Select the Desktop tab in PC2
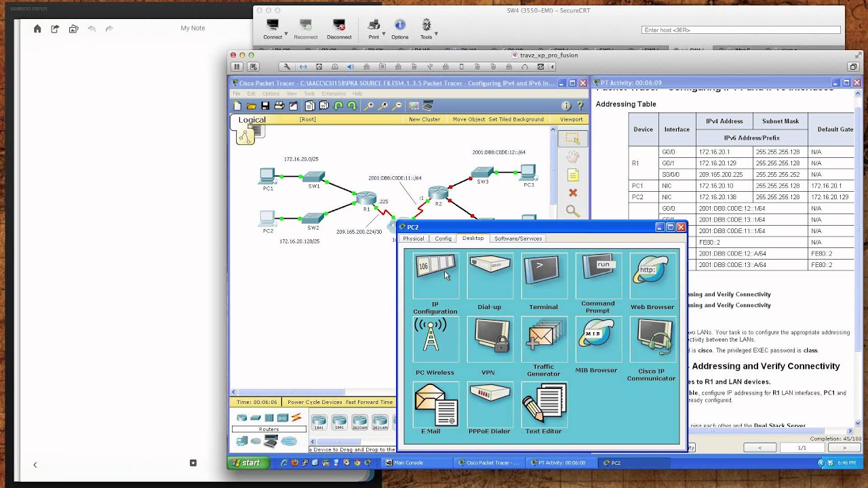Viewport: 868px width, 488px height. [473, 239]
